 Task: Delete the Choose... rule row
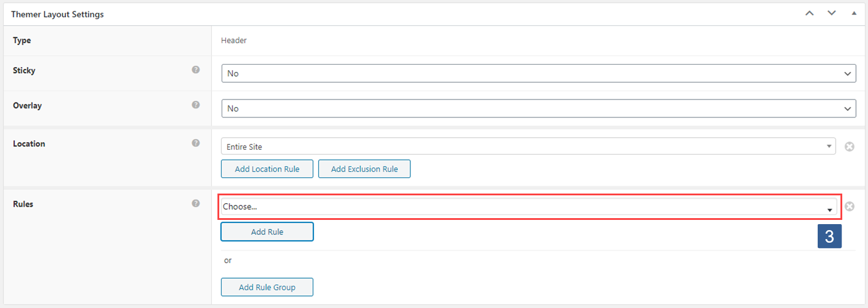(849, 207)
